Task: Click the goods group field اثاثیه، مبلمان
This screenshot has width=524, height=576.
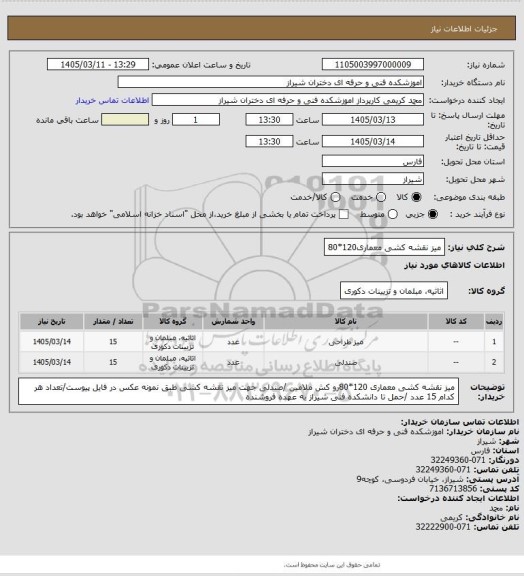Action: 394,291
